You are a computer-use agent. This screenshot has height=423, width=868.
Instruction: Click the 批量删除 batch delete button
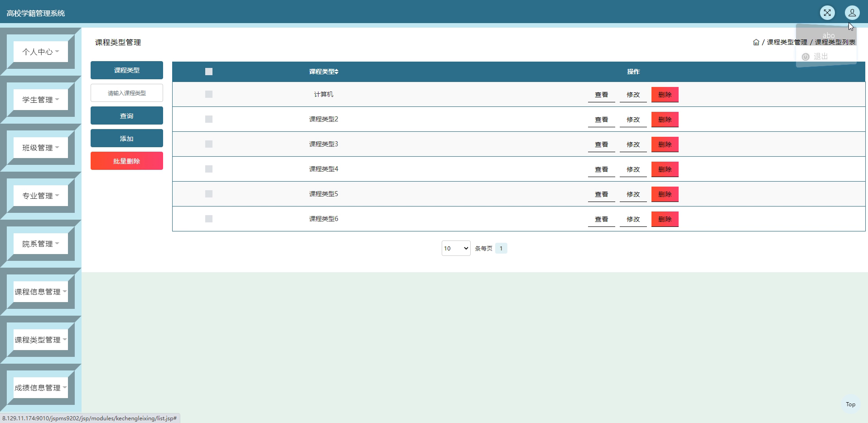(x=127, y=161)
